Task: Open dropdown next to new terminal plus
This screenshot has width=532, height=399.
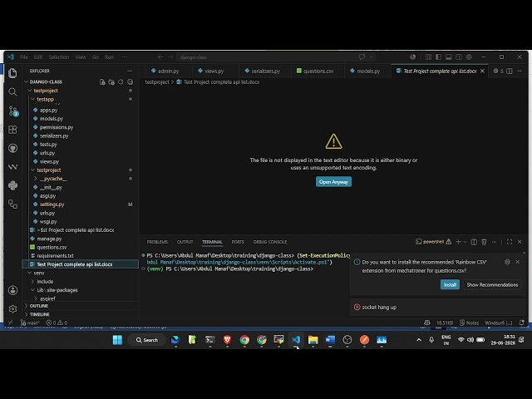Action: [465, 242]
